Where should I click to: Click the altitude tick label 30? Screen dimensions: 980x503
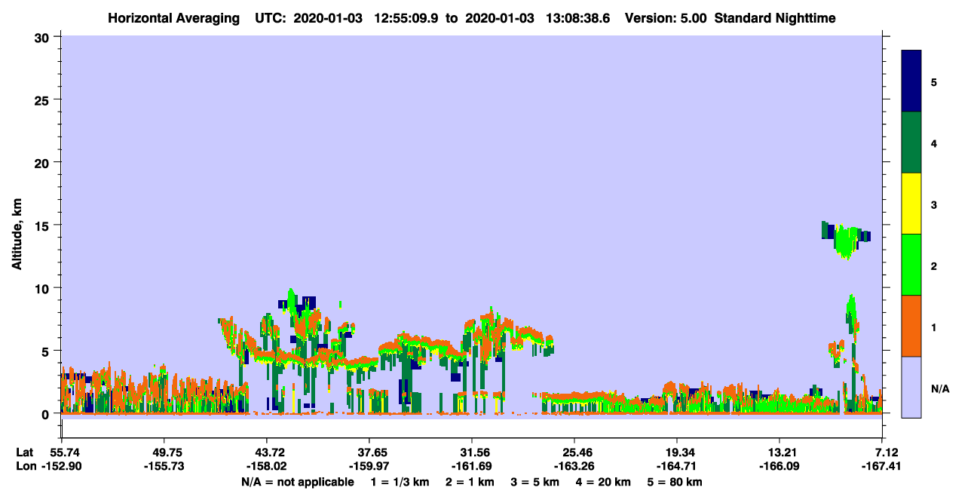(x=44, y=37)
